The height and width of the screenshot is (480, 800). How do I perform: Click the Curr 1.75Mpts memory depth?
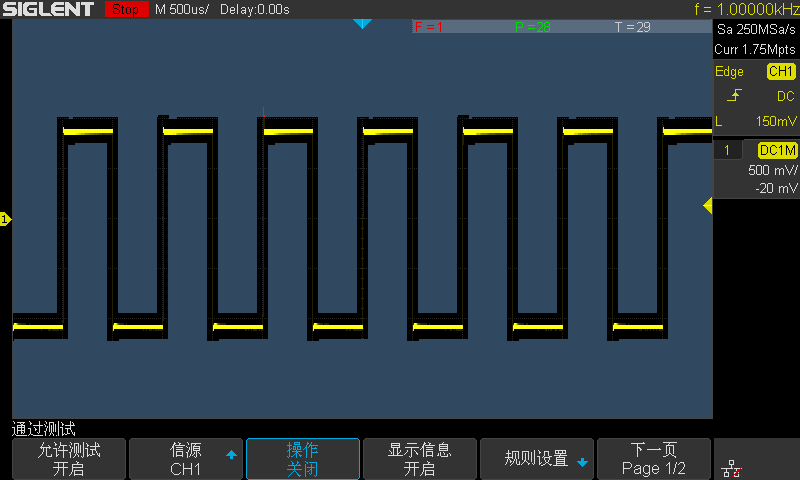(755, 49)
